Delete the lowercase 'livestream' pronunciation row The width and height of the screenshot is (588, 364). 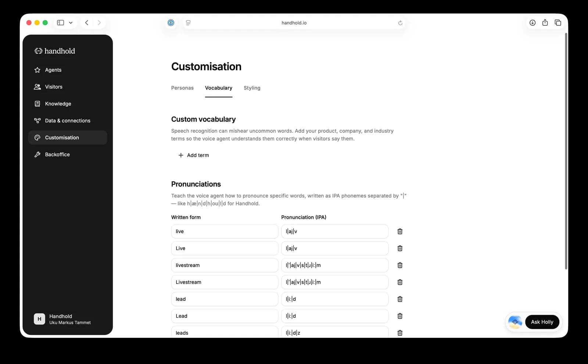[400, 265]
